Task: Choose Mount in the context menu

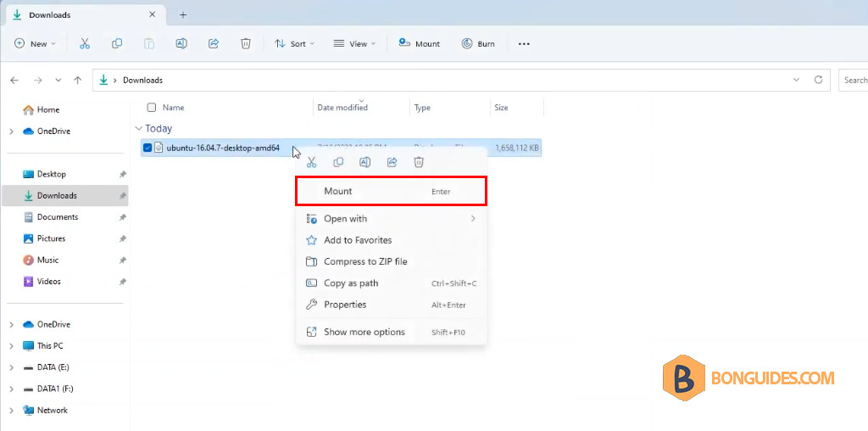Action: pyautogui.click(x=392, y=191)
